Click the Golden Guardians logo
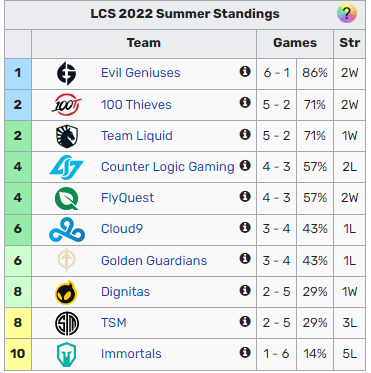This screenshot has height=373, width=371. pyautogui.click(x=67, y=260)
